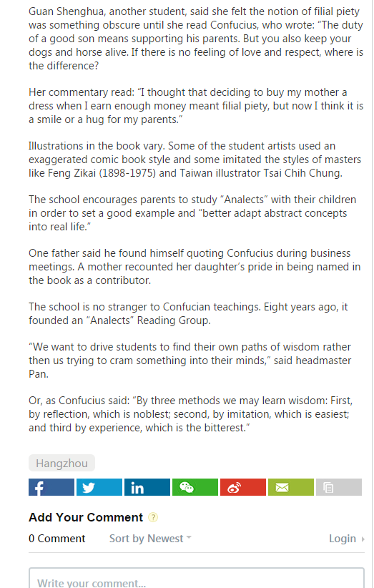Click the arrow next to Login

click(x=363, y=539)
